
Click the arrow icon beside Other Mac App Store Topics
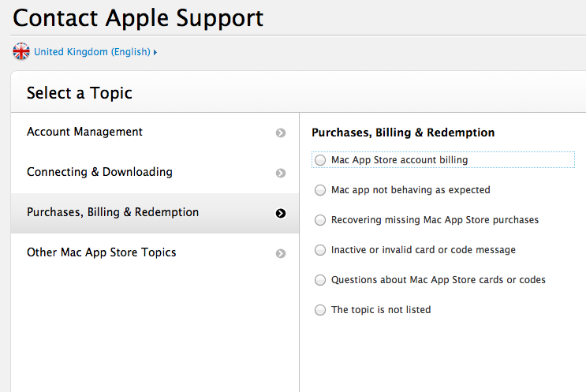point(281,253)
